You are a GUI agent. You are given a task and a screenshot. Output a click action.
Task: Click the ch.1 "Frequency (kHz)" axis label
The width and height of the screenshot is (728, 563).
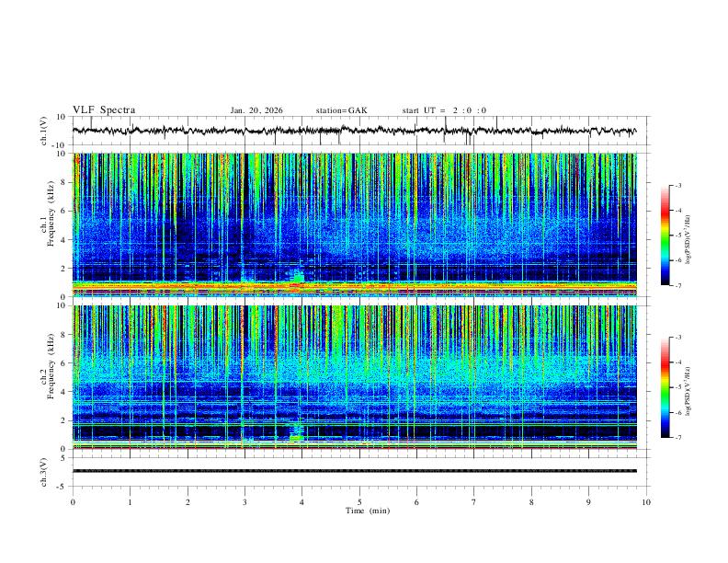(x=51, y=213)
